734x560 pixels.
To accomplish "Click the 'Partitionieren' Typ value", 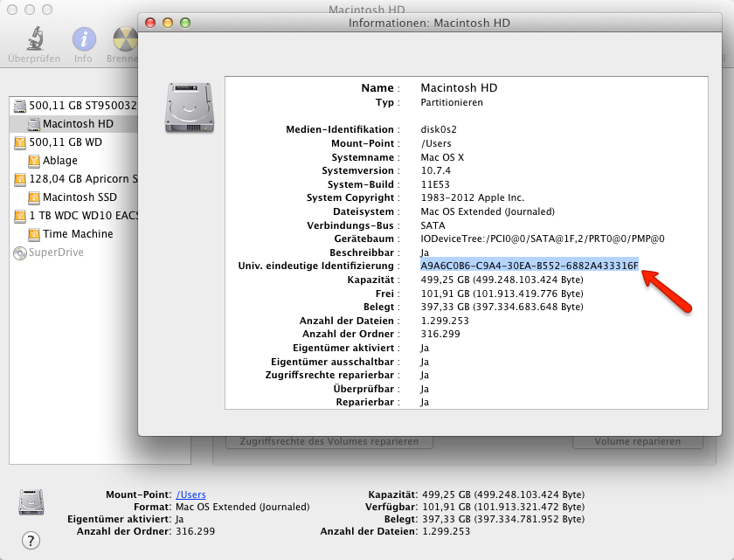I will coord(452,102).
